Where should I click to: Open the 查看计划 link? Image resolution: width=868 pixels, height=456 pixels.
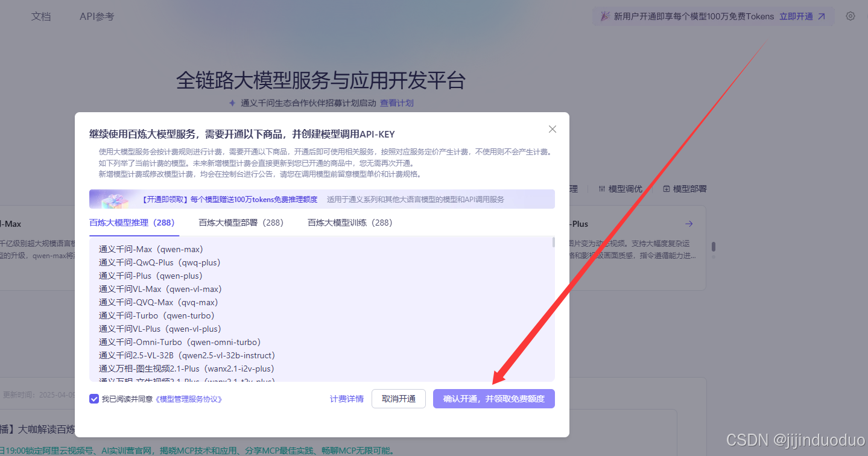[x=397, y=103]
